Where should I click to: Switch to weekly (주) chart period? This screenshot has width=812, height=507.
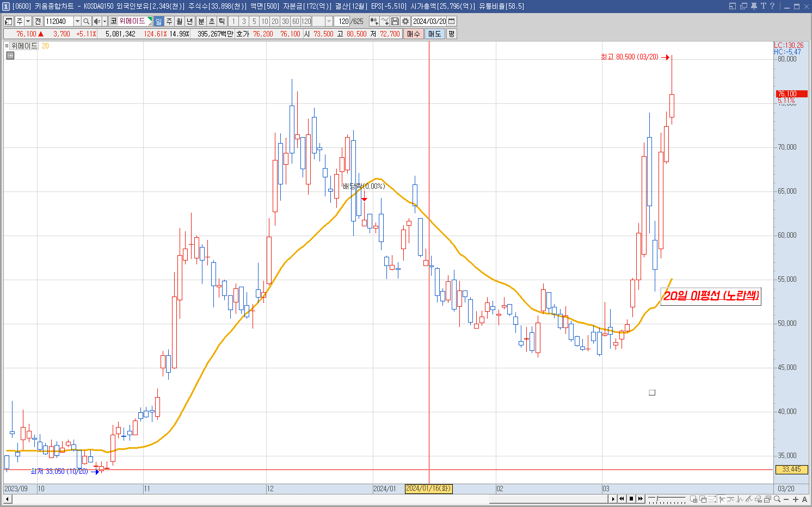[169, 21]
